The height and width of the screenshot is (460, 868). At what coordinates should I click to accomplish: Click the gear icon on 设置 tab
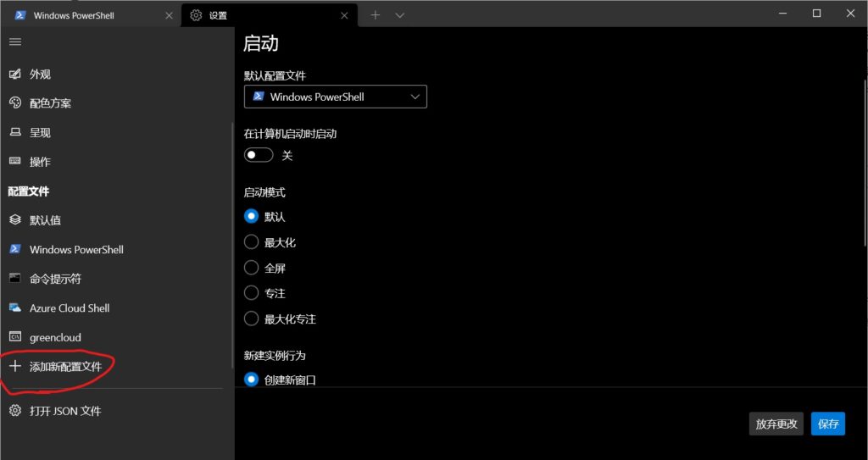tap(196, 15)
